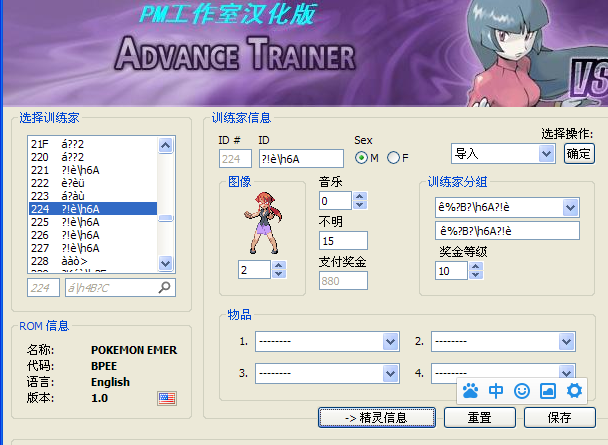Increase the 奖金等级 value

476,266
